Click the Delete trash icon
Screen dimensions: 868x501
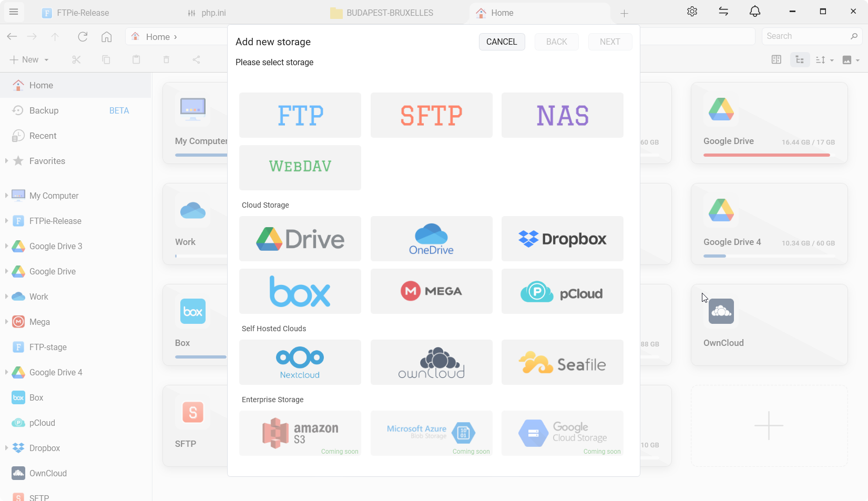pos(166,60)
